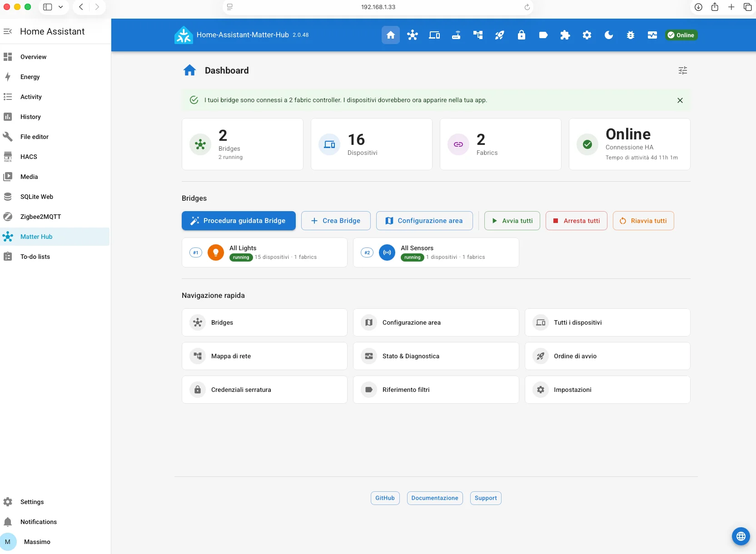756x554 pixels.
Task: Open Zigbee2MQTT in the sidebar
Action: pyautogui.click(x=55, y=217)
